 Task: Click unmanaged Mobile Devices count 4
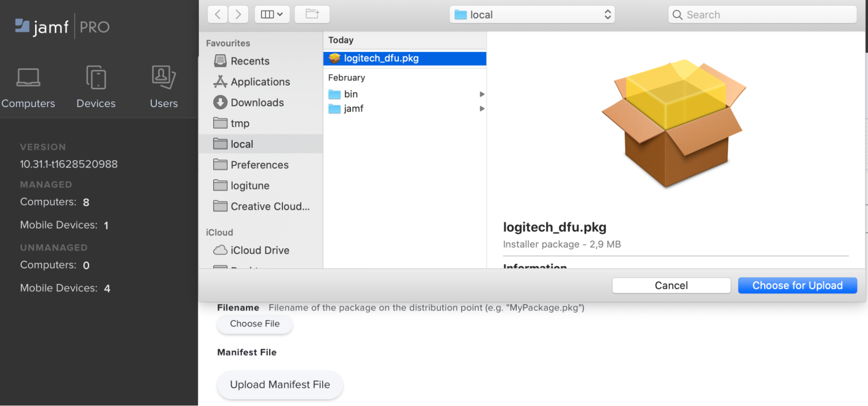click(107, 288)
